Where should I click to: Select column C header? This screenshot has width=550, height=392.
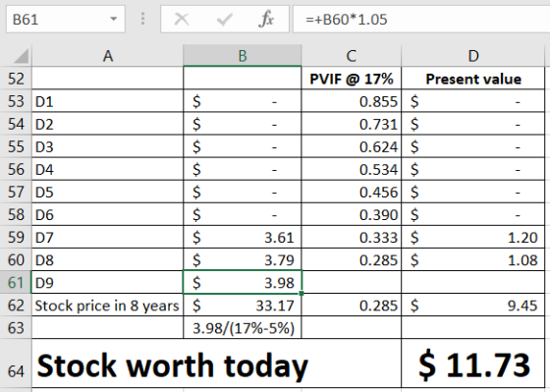pos(352,56)
